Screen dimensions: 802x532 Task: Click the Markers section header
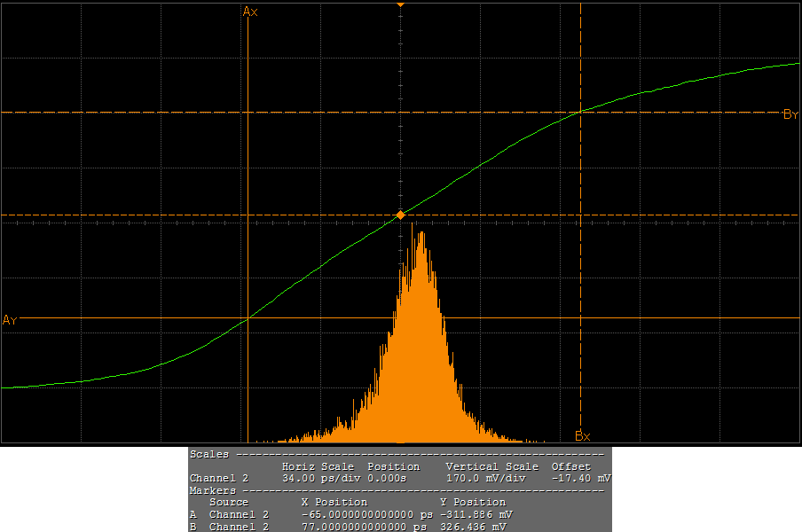(x=213, y=490)
